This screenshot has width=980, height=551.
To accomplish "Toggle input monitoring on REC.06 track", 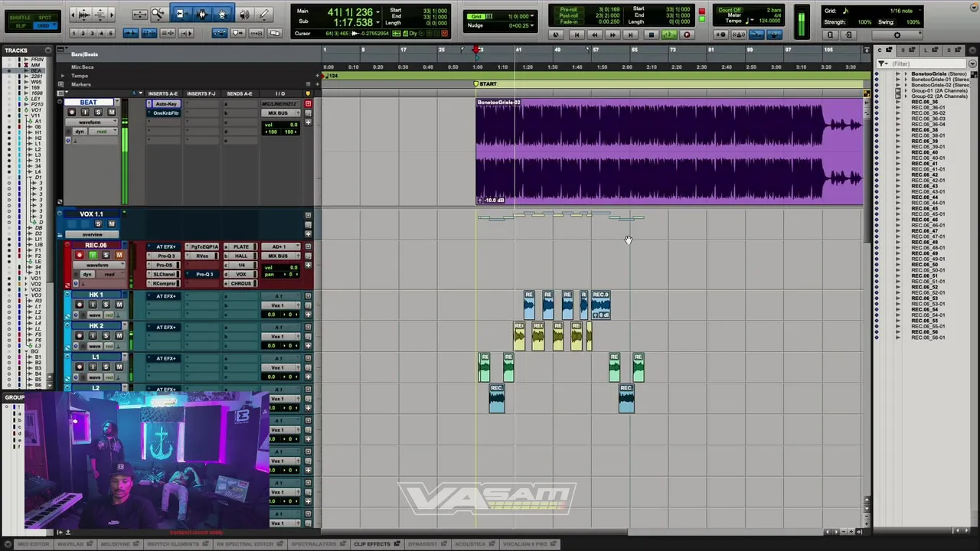I will coord(93,255).
